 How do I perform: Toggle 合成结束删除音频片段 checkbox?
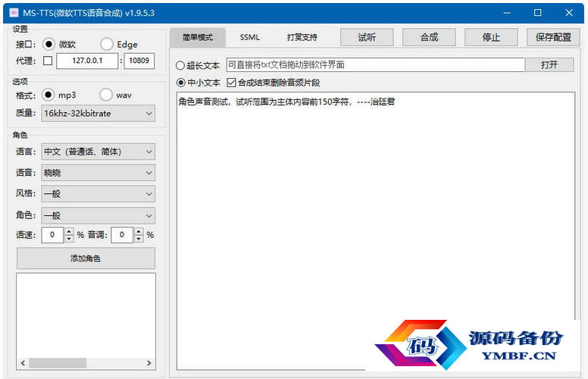tap(231, 83)
